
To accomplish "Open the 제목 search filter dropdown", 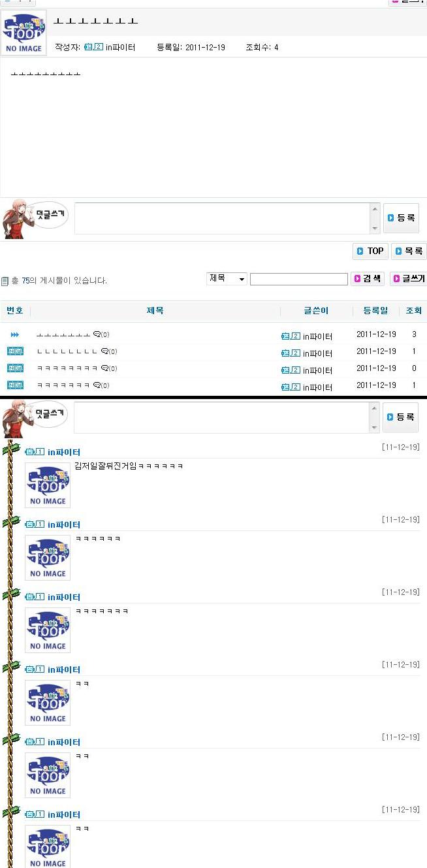I will (227, 279).
